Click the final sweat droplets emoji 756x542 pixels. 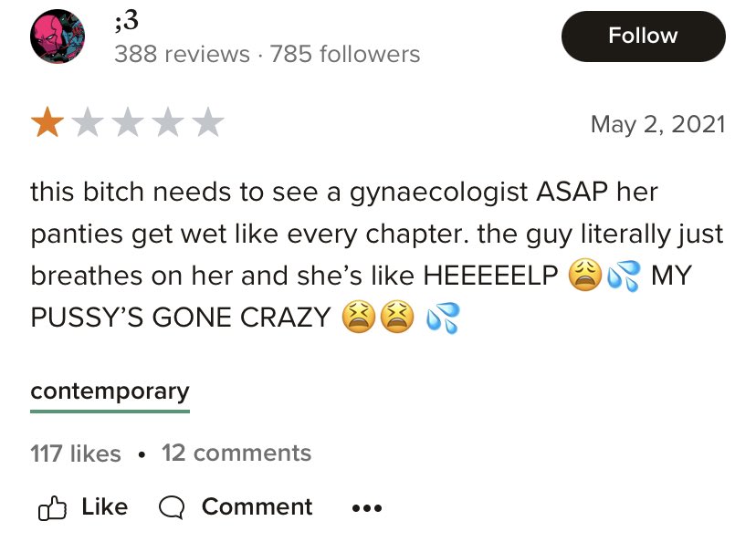pos(443,318)
